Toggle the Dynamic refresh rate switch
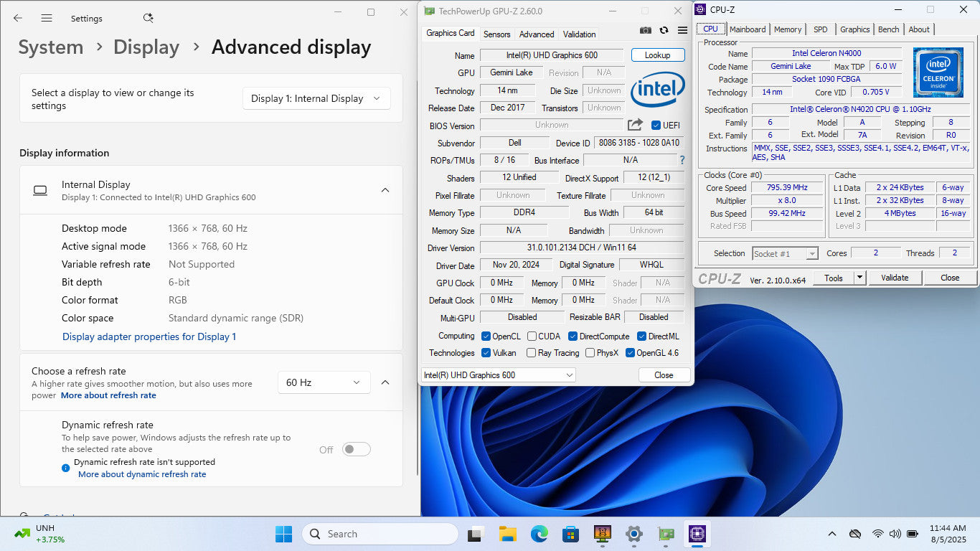 (x=356, y=449)
